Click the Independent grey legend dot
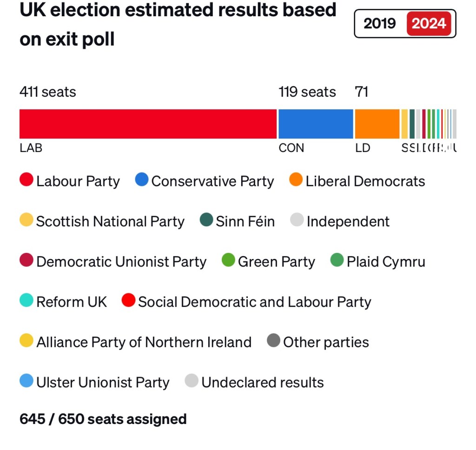 [297, 220]
